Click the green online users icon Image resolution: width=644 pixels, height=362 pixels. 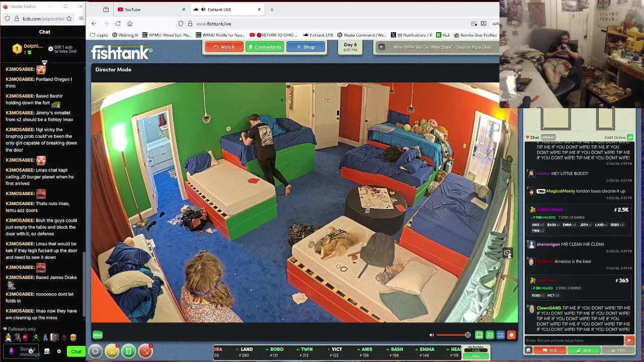pos(630,137)
